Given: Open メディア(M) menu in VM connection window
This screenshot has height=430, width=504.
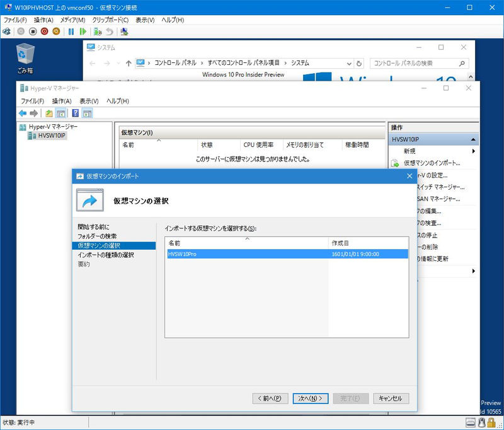Looking at the screenshot, I should [72, 20].
